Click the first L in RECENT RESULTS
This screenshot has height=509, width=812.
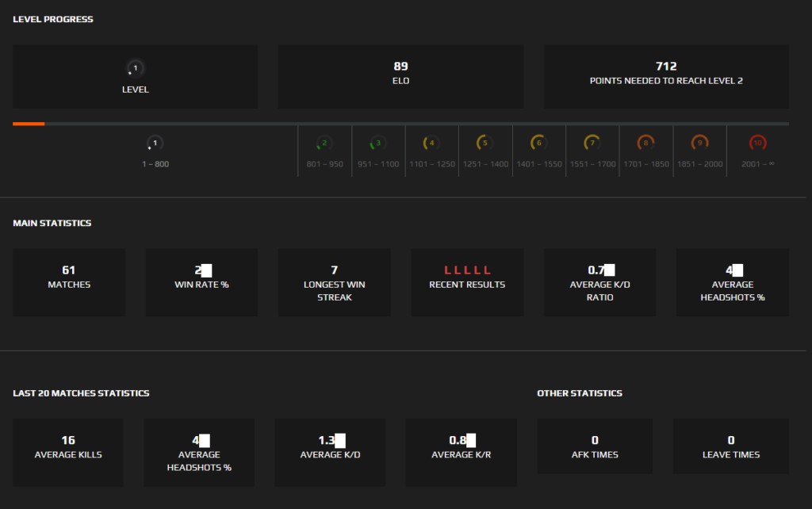[446, 269]
